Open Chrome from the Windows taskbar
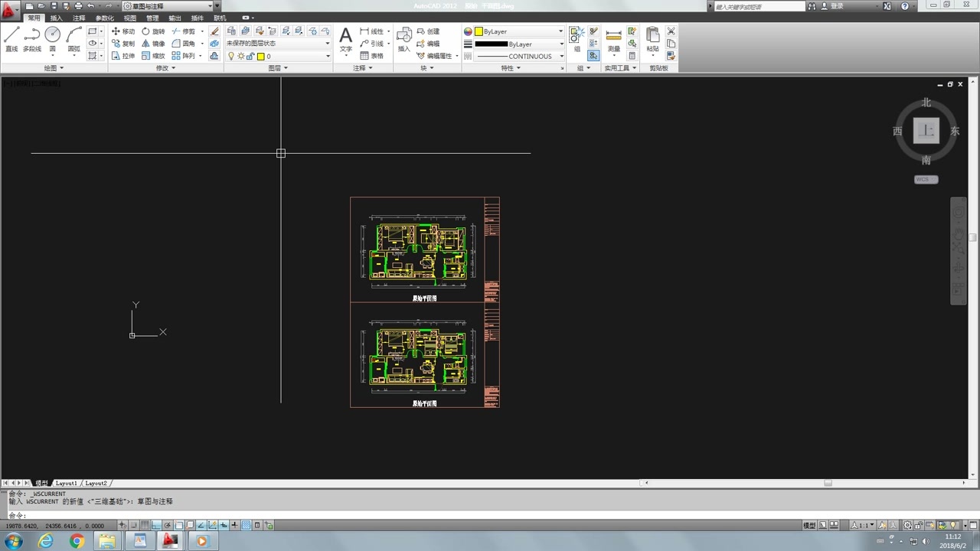This screenshot has height=551, width=980. click(77, 541)
